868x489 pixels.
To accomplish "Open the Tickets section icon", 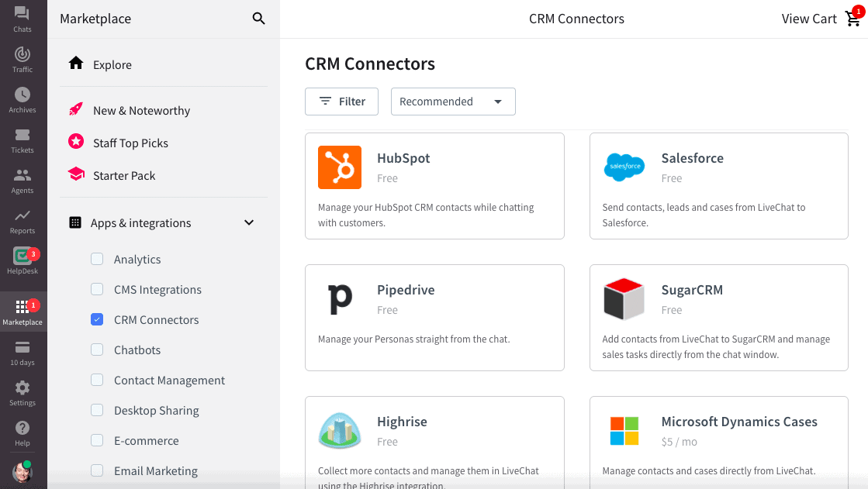I will click(22, 135).
